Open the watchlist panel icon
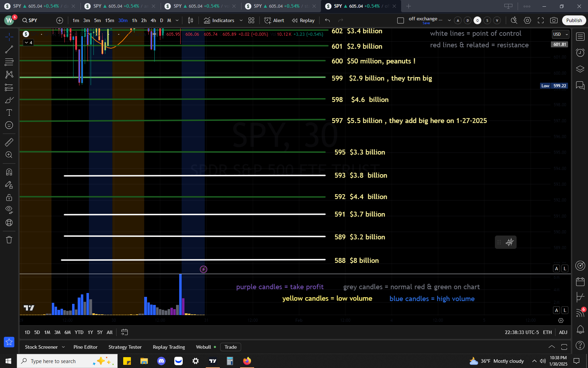 click(x=580, y=36)
